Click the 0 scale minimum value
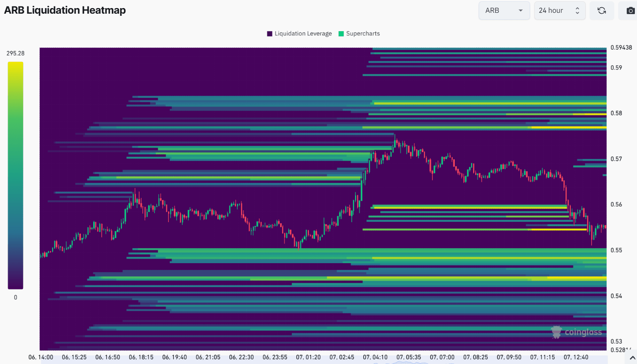637x364 pixels. [15, 297]
